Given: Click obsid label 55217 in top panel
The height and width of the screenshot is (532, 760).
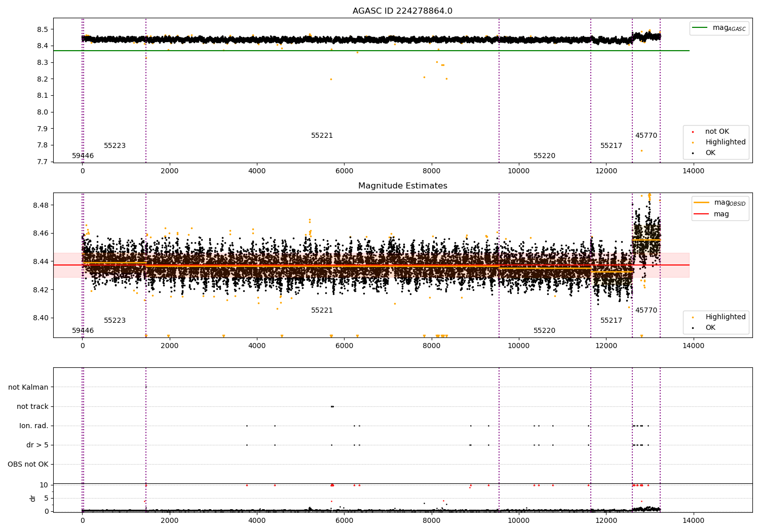Looking at the screenshot, I should 611,146.
